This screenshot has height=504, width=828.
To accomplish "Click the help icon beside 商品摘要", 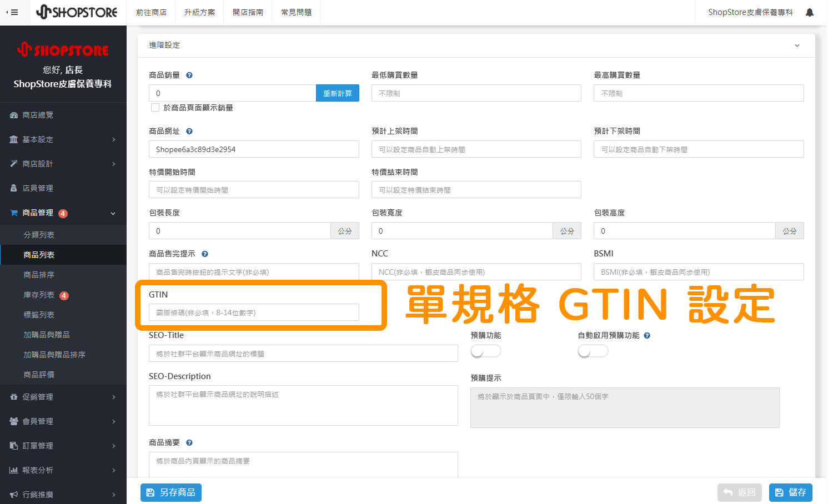I will (189, 443).
